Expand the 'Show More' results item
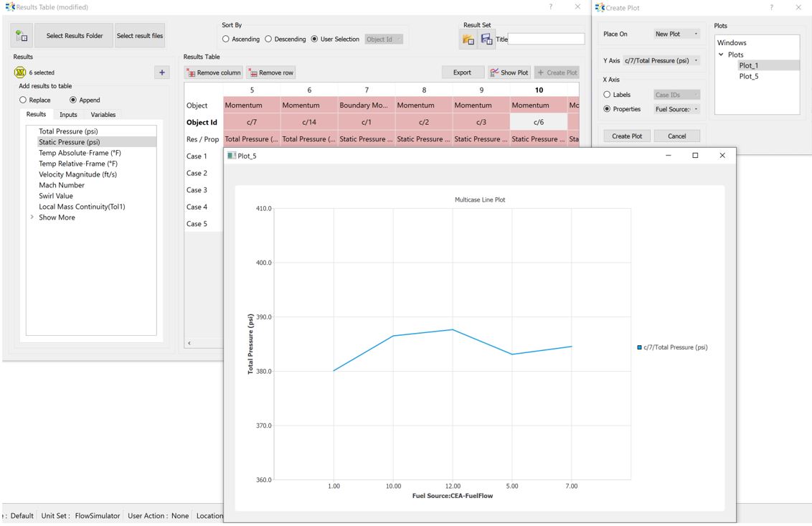This screenshot has height=526, width=812. coord(32,217)
